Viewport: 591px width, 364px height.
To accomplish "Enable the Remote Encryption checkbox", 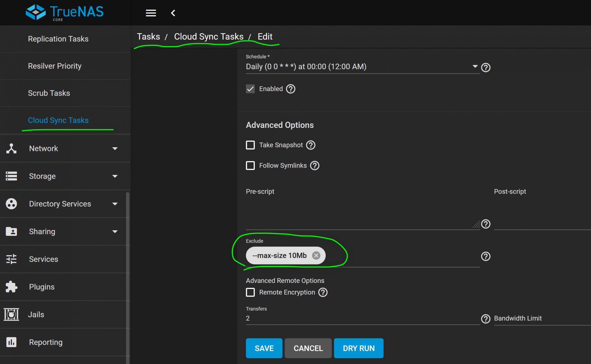I will coord(250,292).
